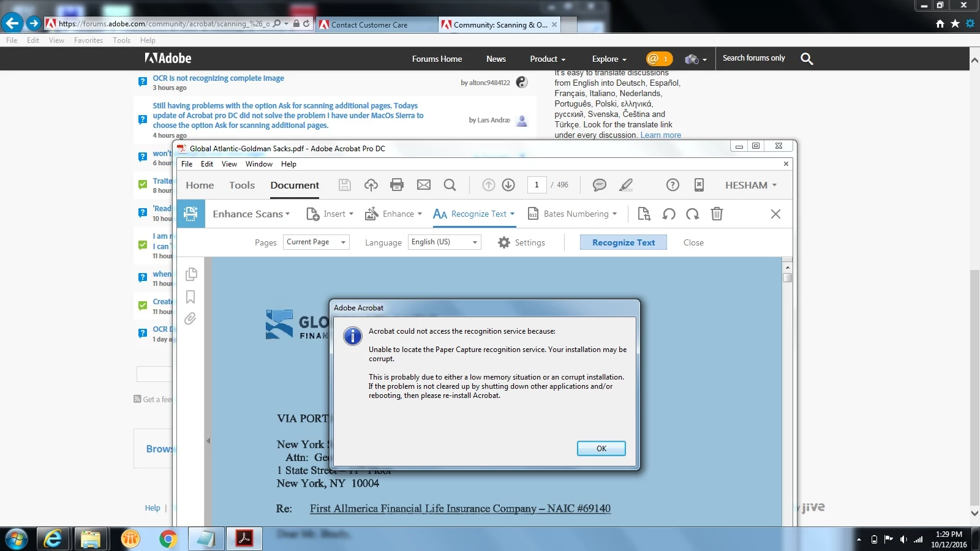This screenshot has height=551, width=980.
Task: Click the mobile link icon beside help
Action: 699,185
